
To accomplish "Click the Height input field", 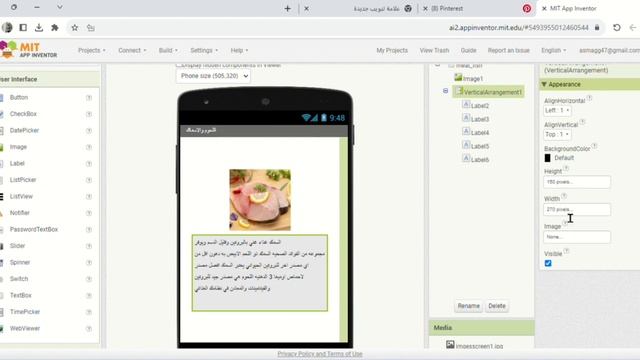I will 577,182.
